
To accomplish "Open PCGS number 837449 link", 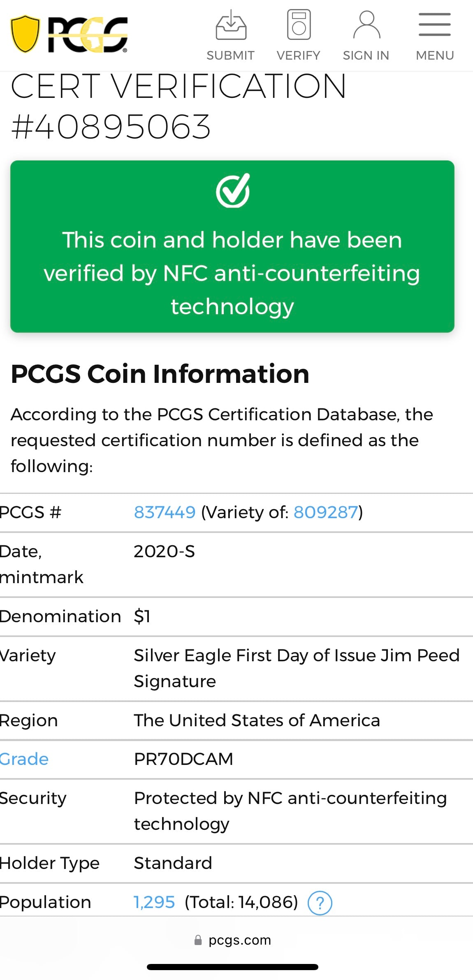I will [165, 512].
